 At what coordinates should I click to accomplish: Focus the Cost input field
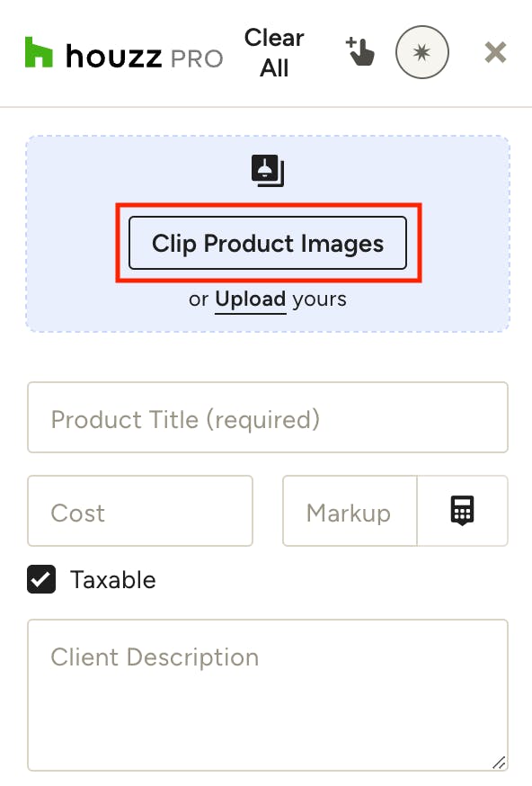coord(140,510)
